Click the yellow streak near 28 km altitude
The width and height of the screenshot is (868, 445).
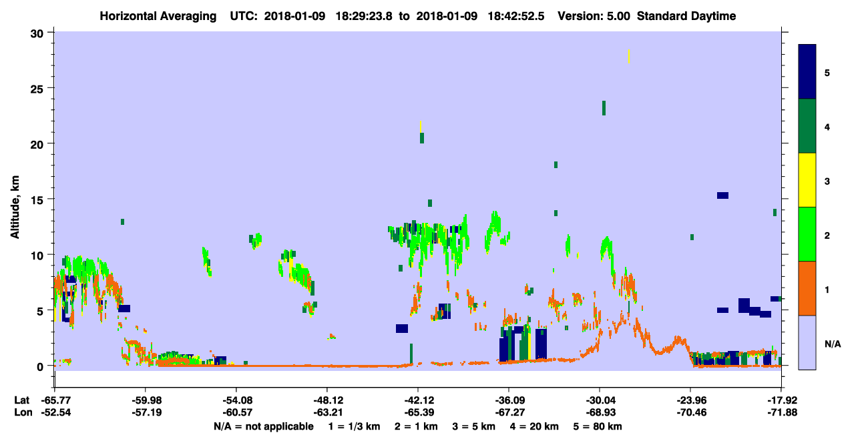click(x=629, y=56)
